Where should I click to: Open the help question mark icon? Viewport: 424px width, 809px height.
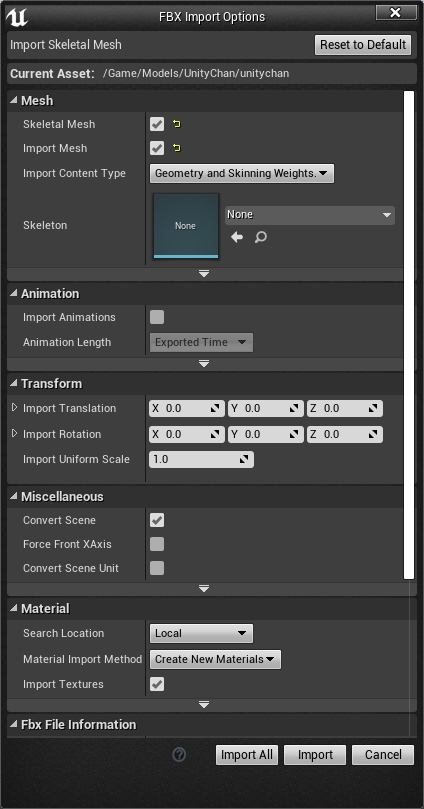pos(179,755)
